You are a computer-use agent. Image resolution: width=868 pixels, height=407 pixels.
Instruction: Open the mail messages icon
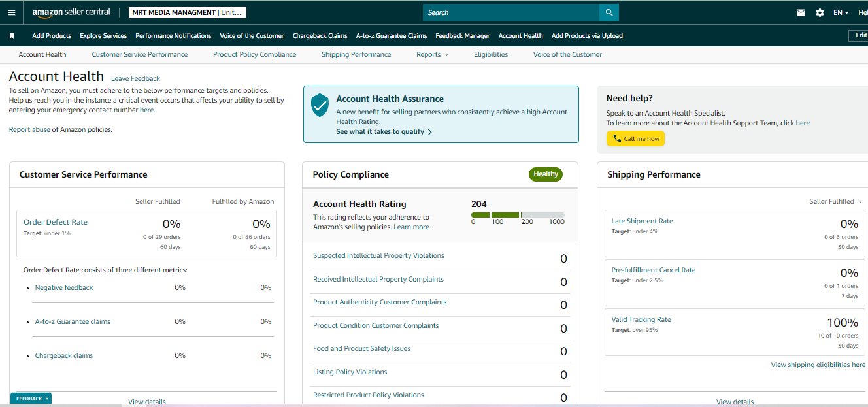[801, 12]
